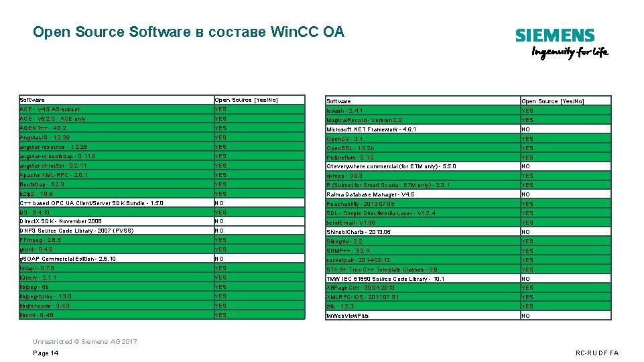This screenshot has height=362, width=644.
Task: Select 'TMW IEC 61850 Source Code Library' cell
Action: click(x=423, y=279)
